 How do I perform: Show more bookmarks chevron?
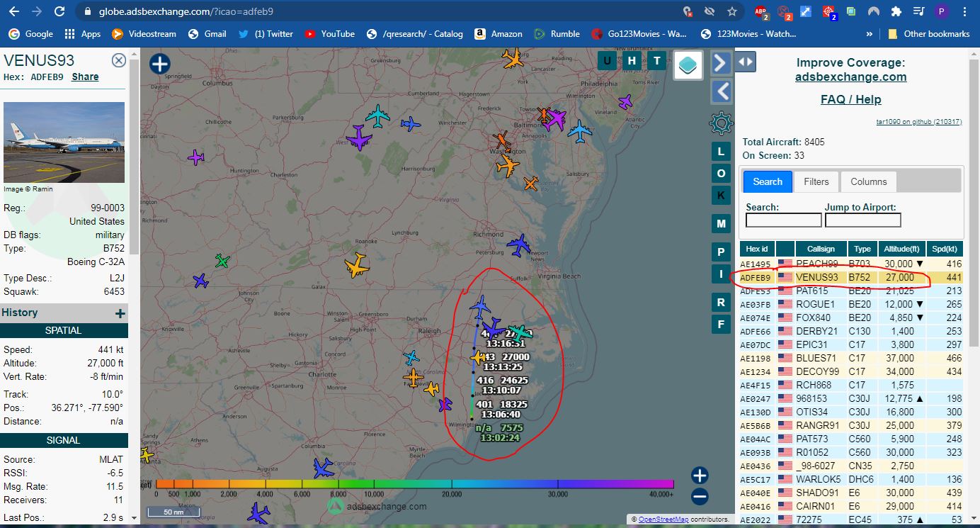(x=870, y=33)
